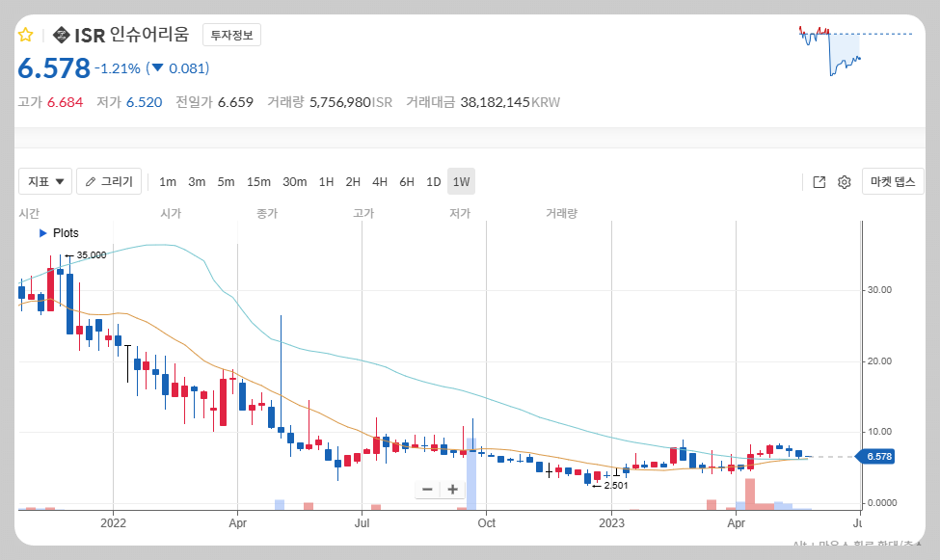The width and height of the screenshot is (940, 560).
Task: Click the Jul date axis label
Action: point(362,522)
